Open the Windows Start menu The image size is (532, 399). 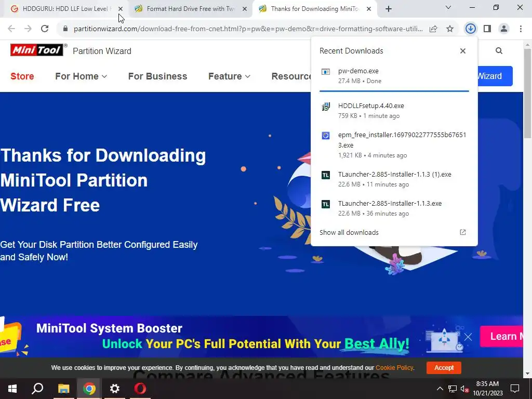point(12,389)
